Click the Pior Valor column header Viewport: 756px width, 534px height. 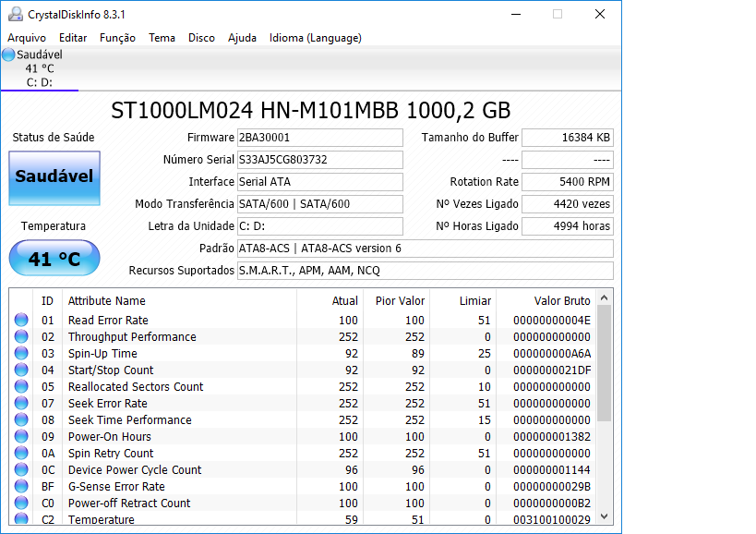click(x=396, y=301)
